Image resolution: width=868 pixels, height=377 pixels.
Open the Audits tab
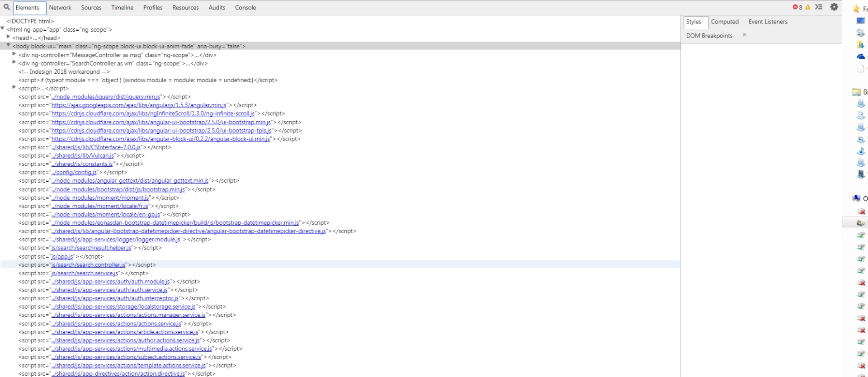[x=217, y=8]
